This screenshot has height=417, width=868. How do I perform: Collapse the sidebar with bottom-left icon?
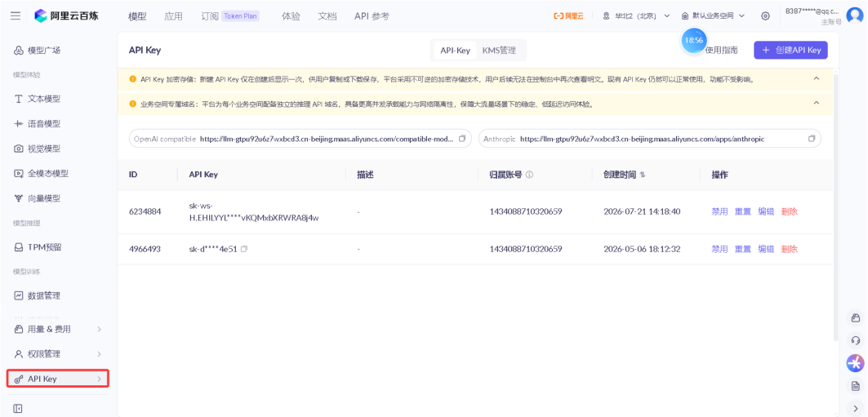click(x=18, y=409)
